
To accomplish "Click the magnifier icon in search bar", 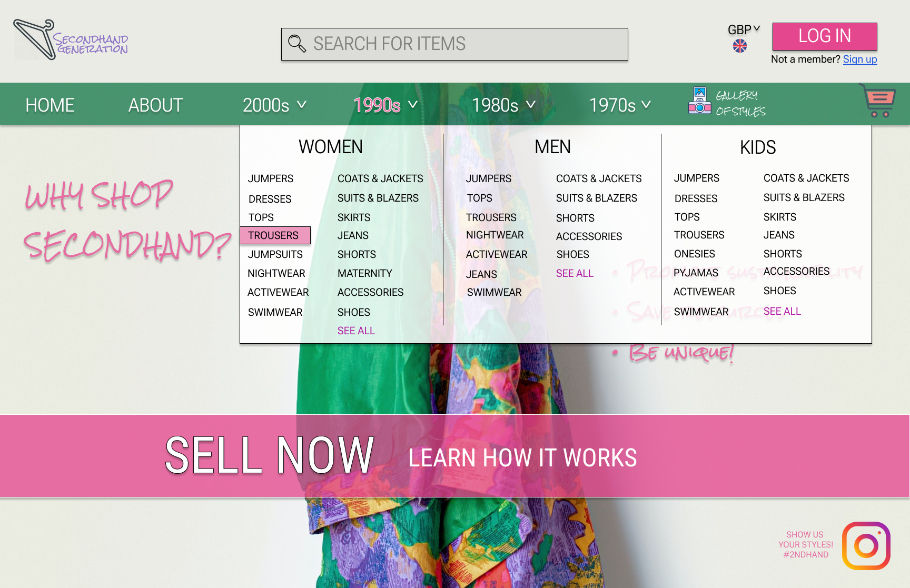I will point(297,44).
